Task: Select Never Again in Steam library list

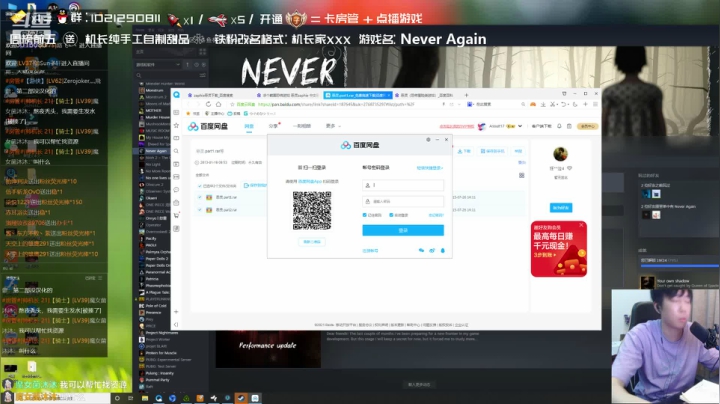Action: [x=156, y=151]
